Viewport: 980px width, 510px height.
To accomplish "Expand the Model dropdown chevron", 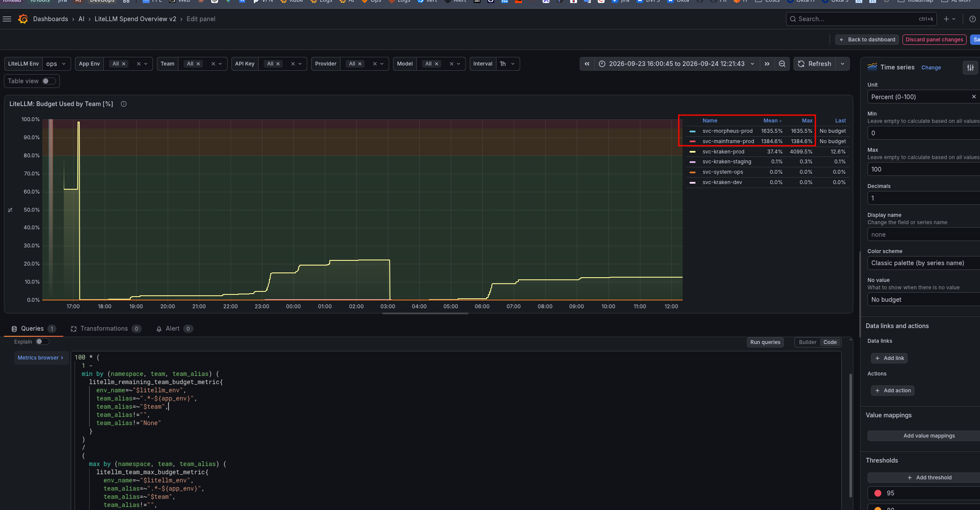I will [459, 64].
